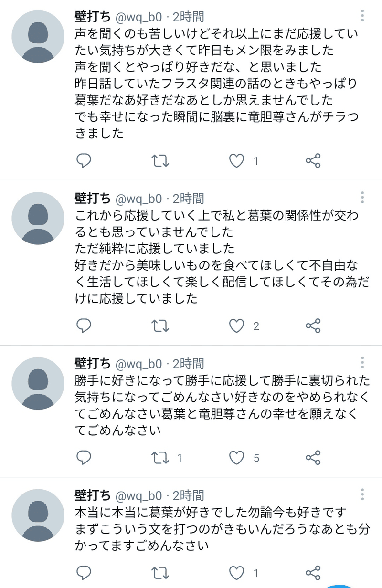This screenshot has width=382, height=588.
Task: Retweet the first tweet about メン限
Action: (x=160, y=161)
